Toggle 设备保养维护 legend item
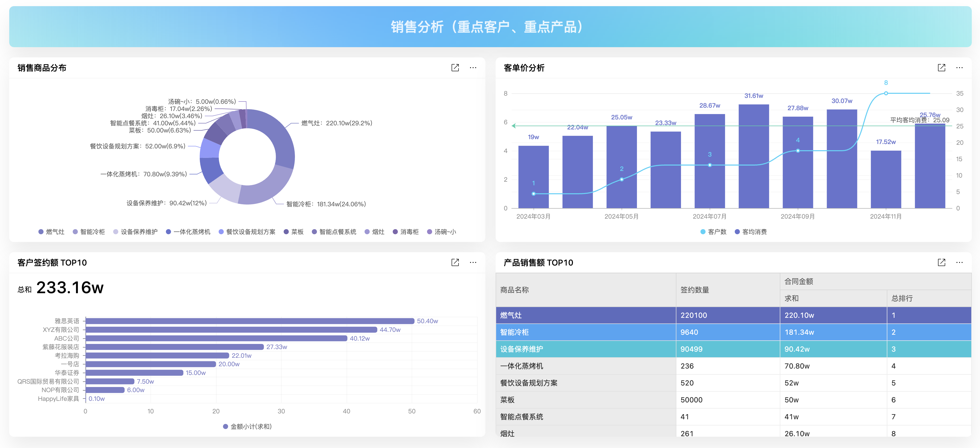This screenshot has width=980, height=448. [135, 232]
